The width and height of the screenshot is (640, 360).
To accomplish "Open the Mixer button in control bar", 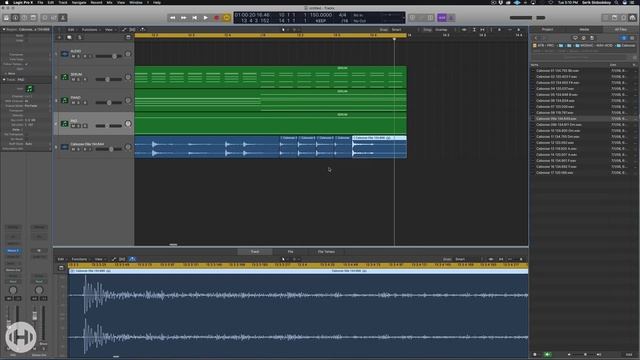I will click(54, 18).
